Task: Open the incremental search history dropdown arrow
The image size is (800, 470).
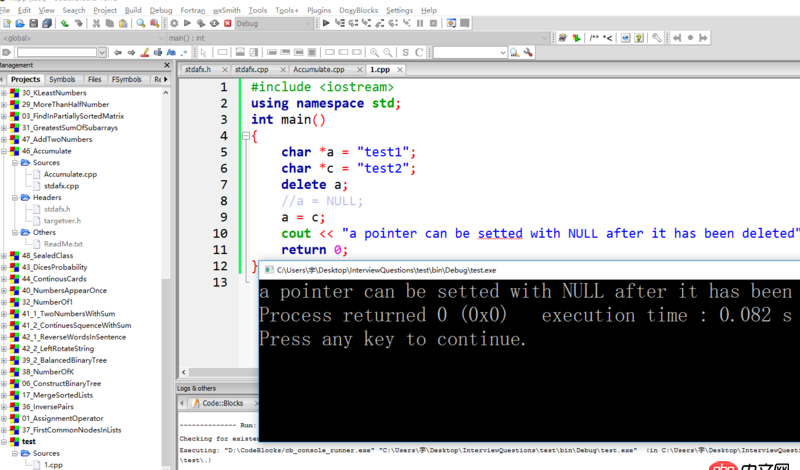Action: (x=102, y=53)
